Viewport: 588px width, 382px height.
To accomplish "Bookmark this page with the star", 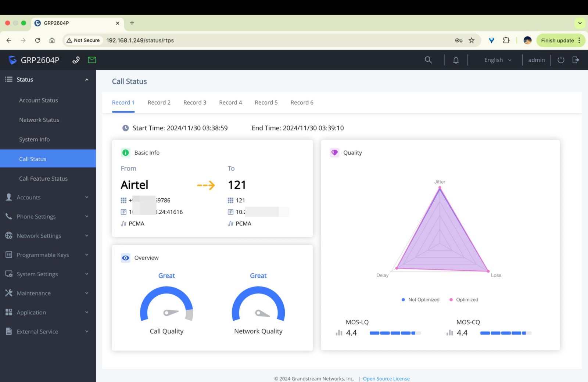I will point(472,40).
